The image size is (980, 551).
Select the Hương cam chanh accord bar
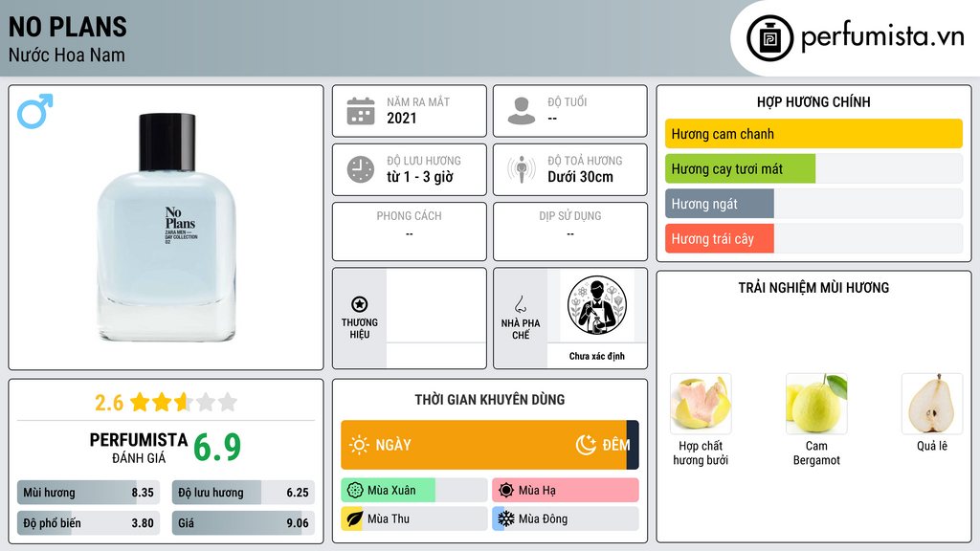click(813, 134)
